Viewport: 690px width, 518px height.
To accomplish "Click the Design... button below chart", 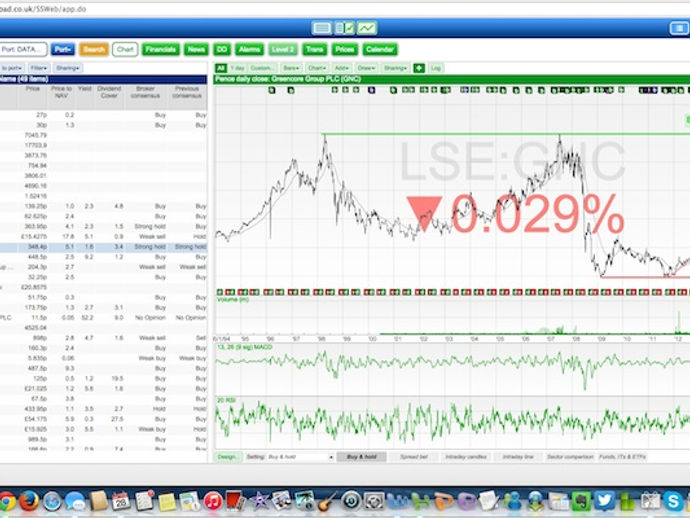I will [x=228, y=457].
